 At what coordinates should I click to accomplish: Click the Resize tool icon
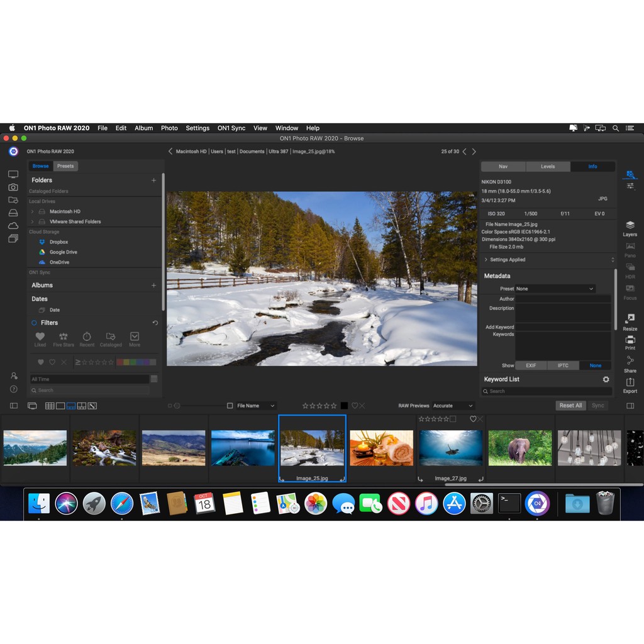pos(630,319)
